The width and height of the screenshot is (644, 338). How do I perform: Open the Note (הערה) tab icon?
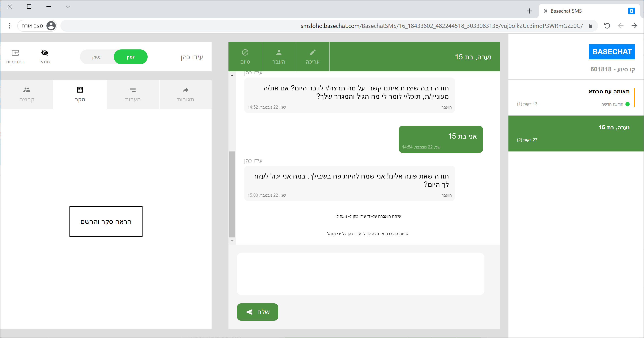point(133,90)
